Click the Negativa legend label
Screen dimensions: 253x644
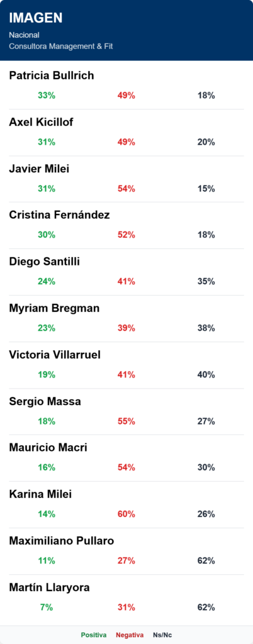(130, 635)
